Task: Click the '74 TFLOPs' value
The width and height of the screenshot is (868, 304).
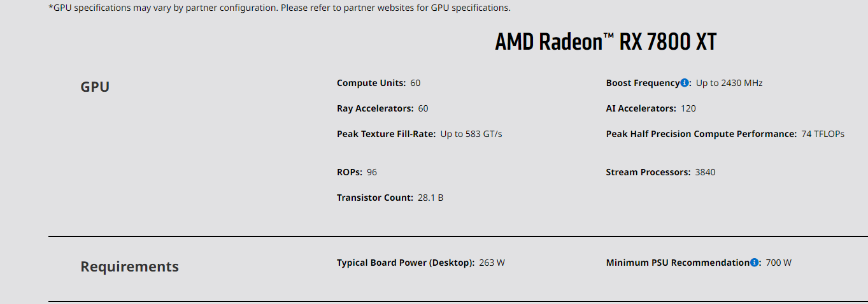Action: [x=823, y=134]
